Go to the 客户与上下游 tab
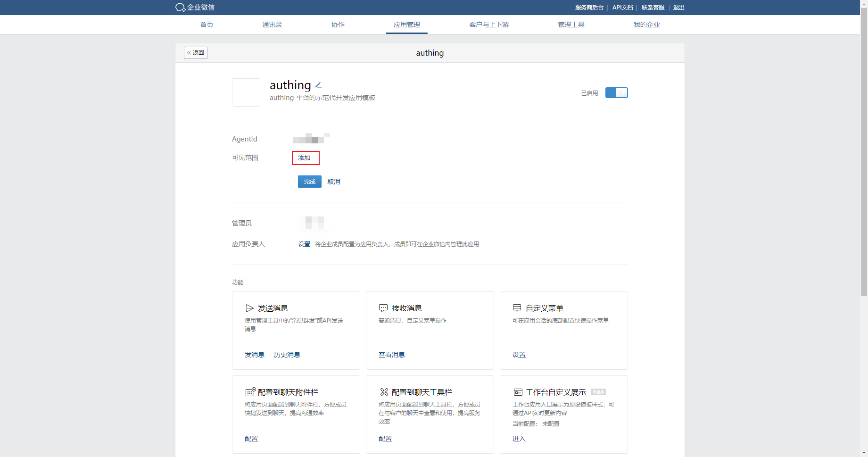This screenshot has height=457, width=868. (x=489, y=25)
